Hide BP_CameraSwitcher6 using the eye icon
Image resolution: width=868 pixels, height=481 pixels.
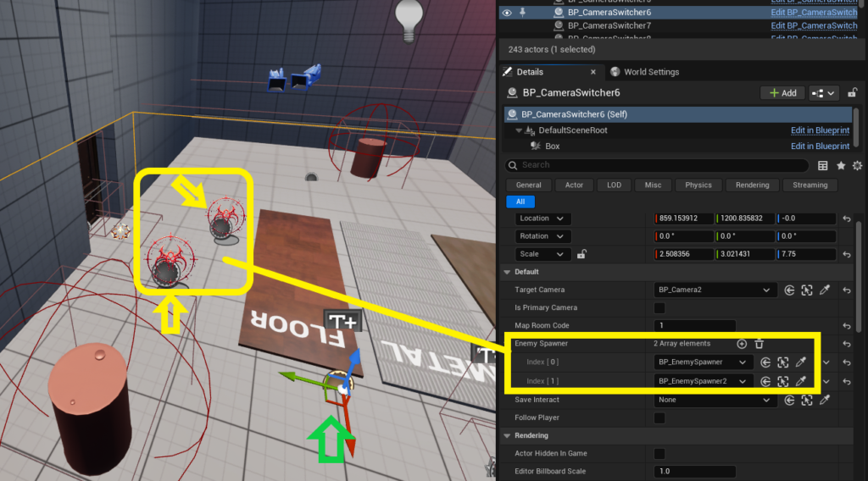tap(508, 13)
